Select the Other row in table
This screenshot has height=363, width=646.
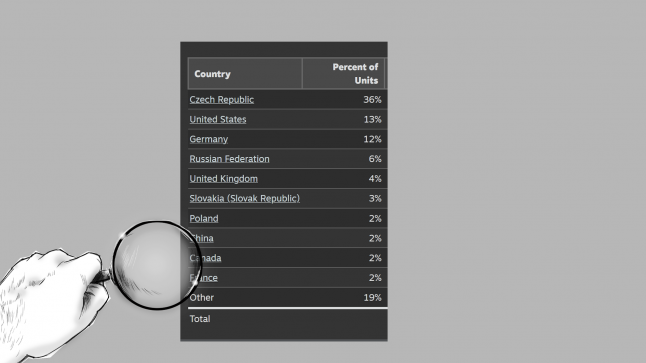pyautogui.click(x=288, y=297)
